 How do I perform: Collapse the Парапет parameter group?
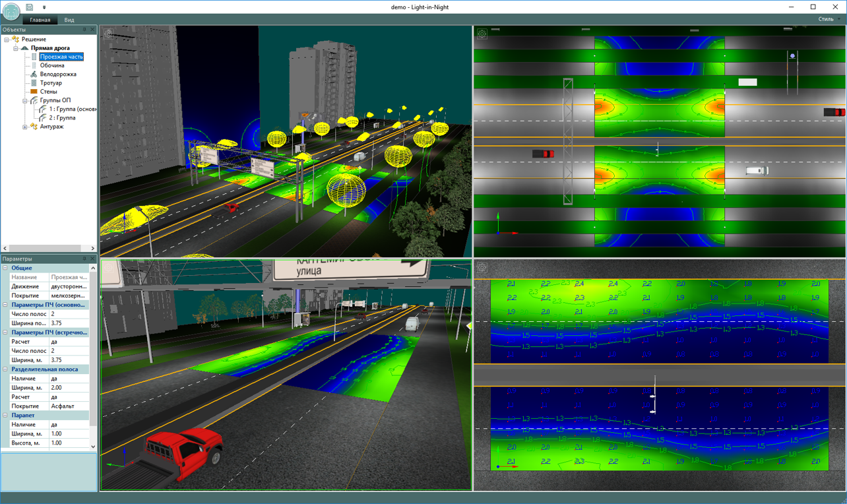tap(5, 416)
